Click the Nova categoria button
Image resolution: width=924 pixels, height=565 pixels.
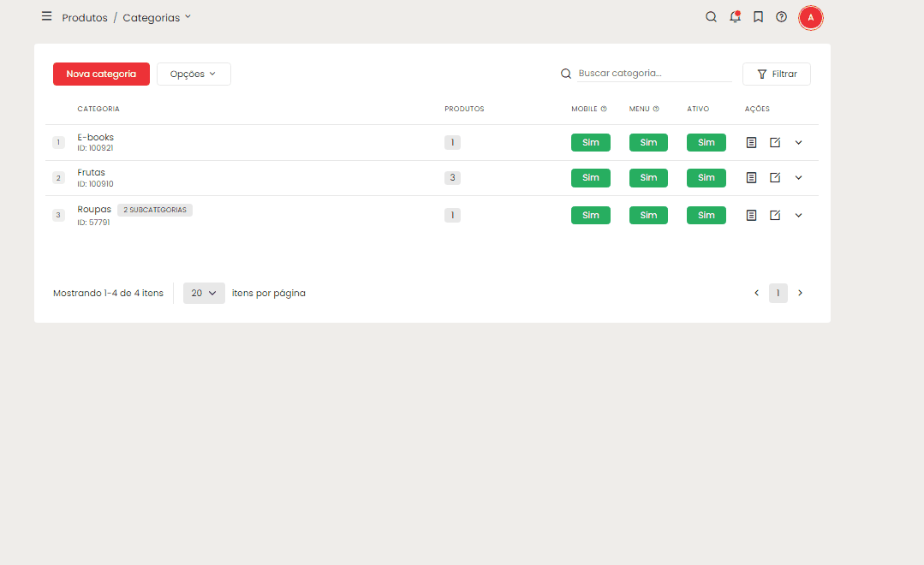[101, 74]
